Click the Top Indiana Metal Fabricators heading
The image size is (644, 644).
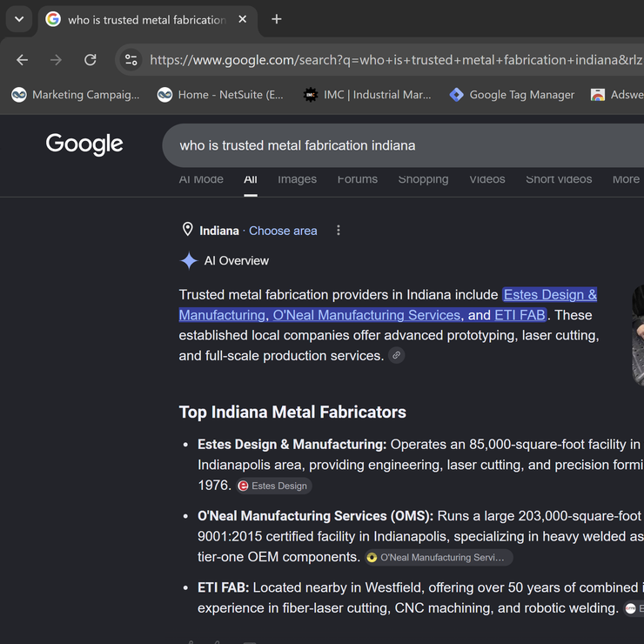292,413
